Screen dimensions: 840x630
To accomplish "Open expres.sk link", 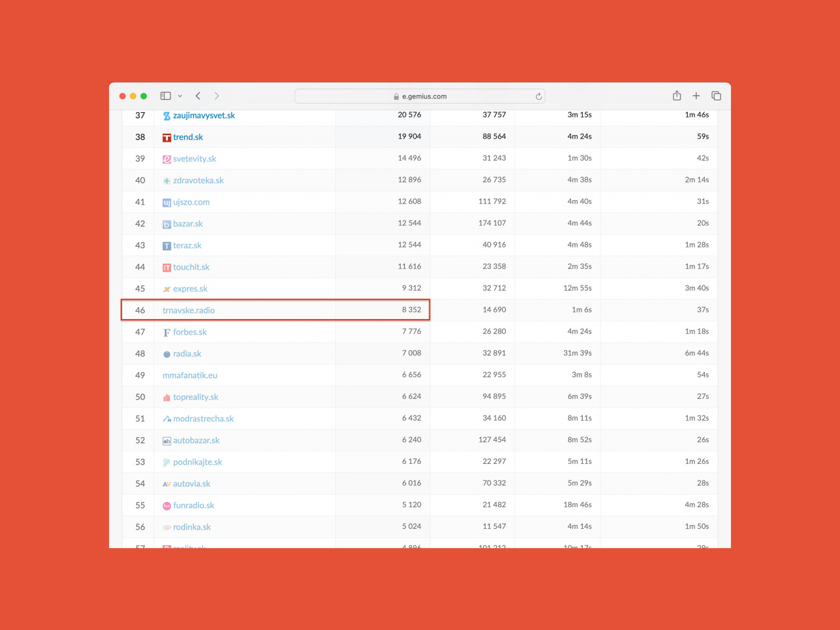I will (x=190, y=289).
